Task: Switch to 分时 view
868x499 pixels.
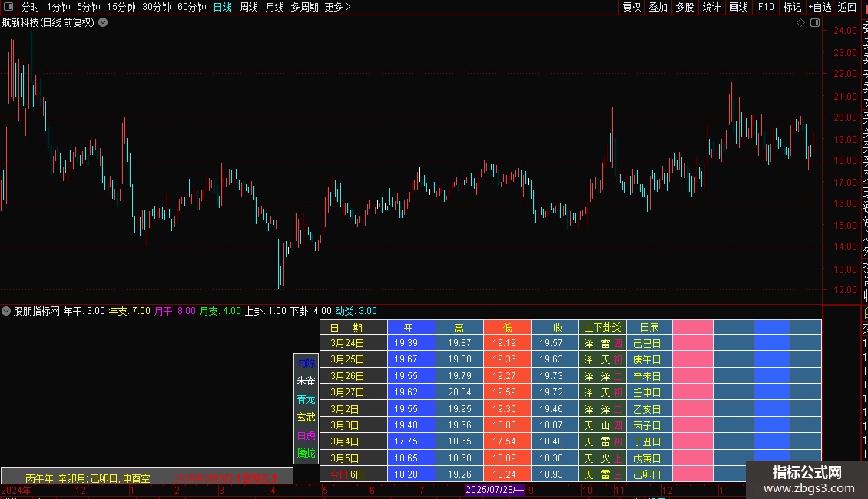Action: pyautogui.click(x=31, y=7)
